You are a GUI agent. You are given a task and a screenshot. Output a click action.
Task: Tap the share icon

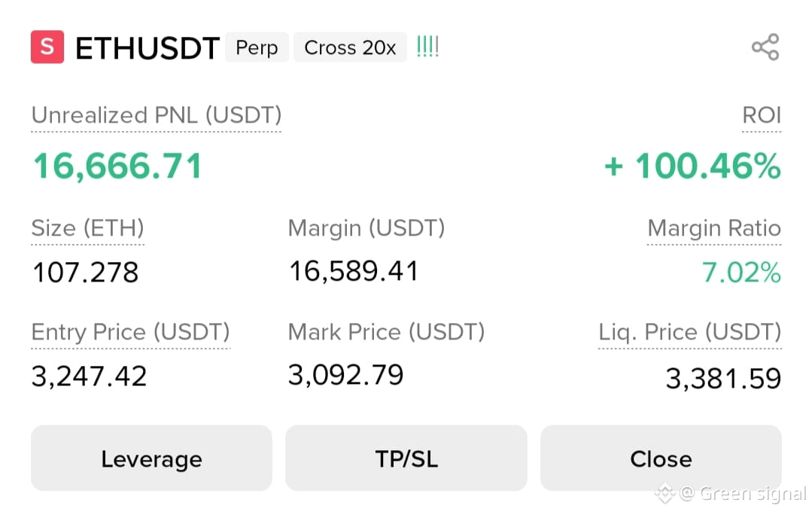[765, 47]
